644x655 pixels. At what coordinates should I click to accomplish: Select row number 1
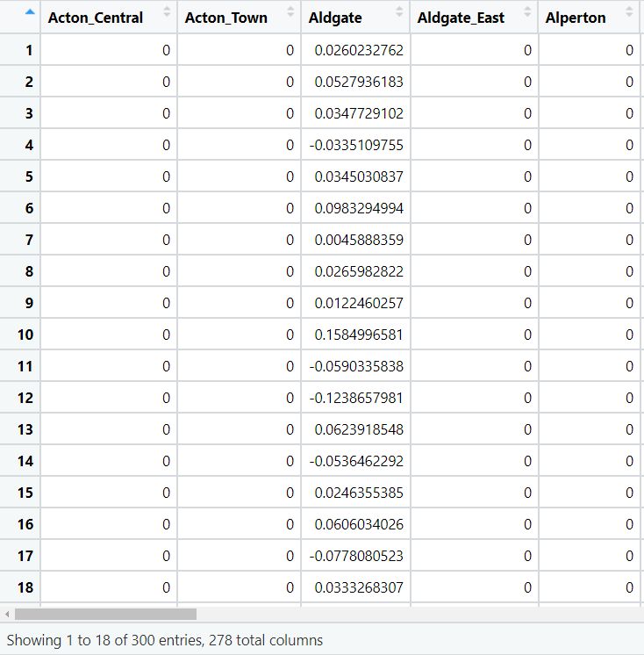click(x=29, y=50)
